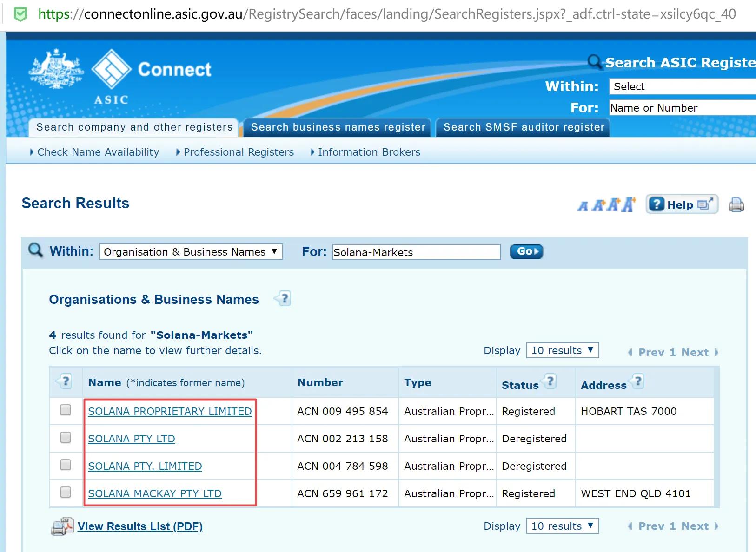Click the For field containing Solana-Markets
This screenshot has width=756, height=552.
pyautogui.click(x=417, y=252)
